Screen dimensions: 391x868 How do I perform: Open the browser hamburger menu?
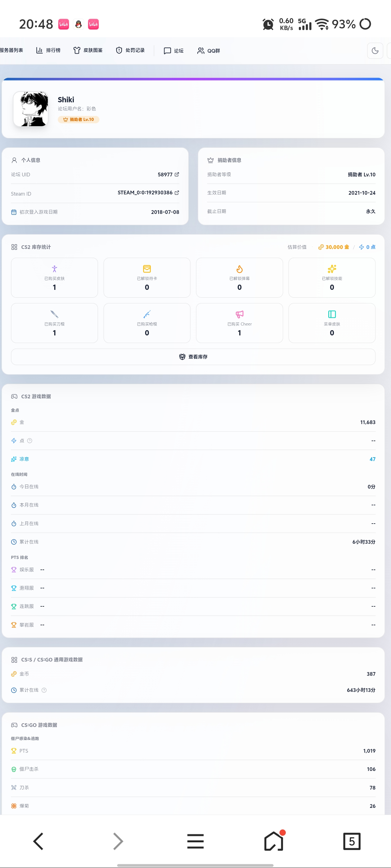[195, 841]
